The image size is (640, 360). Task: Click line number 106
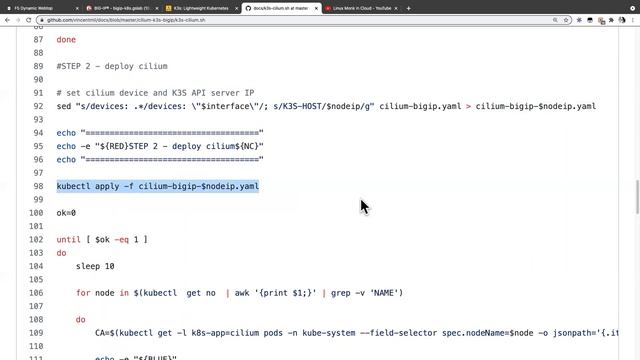tap(36, 293)
